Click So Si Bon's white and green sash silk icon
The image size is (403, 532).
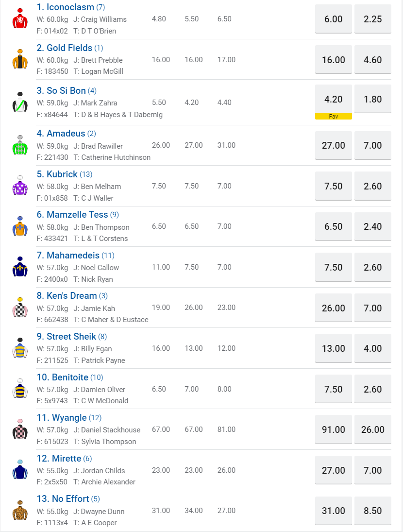20,102
